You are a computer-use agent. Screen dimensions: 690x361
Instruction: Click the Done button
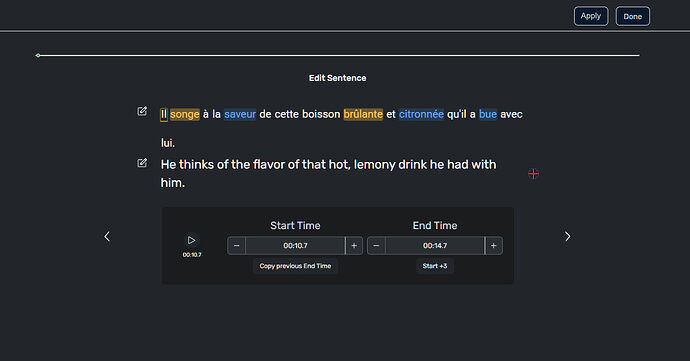coord(633,16)
